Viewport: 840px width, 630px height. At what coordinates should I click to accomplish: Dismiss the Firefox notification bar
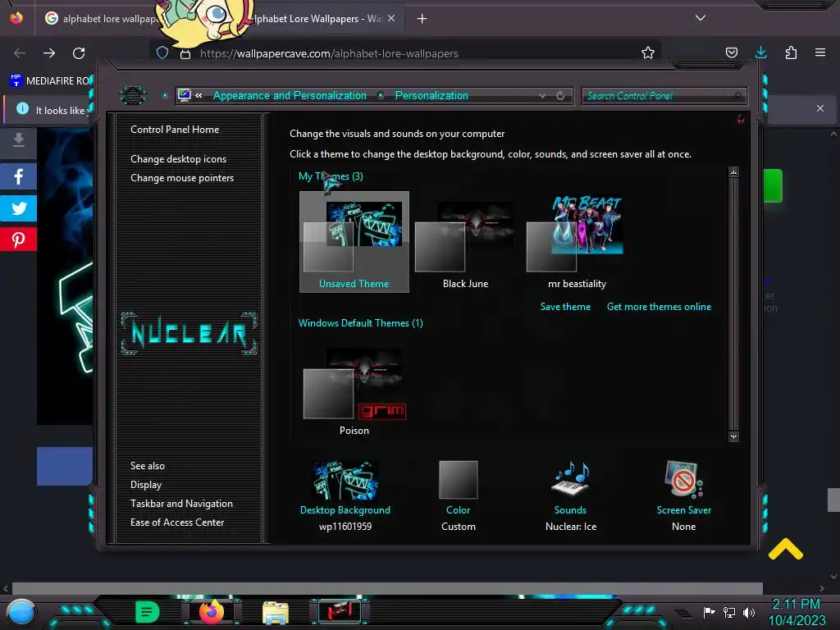(x=820, y=108)
